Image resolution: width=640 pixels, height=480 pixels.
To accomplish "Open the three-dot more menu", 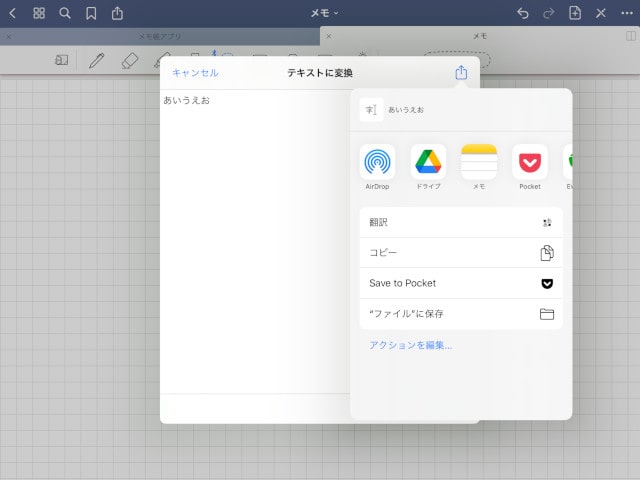I will coord(627,13).
